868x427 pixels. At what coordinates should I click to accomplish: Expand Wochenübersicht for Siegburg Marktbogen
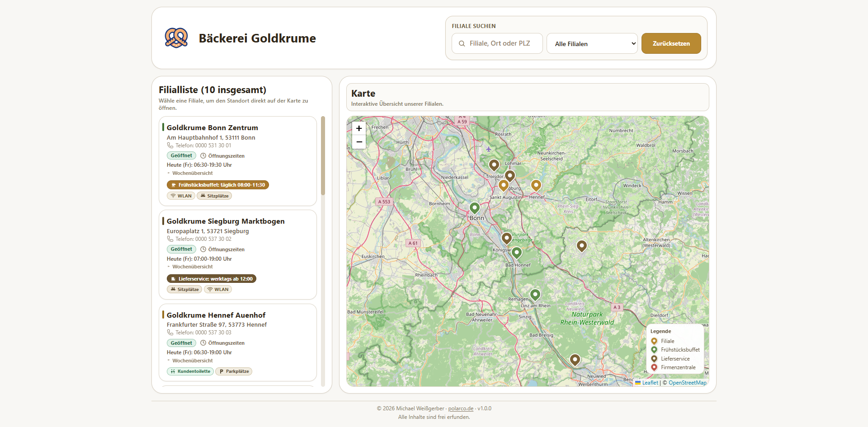tap(192, 267)
